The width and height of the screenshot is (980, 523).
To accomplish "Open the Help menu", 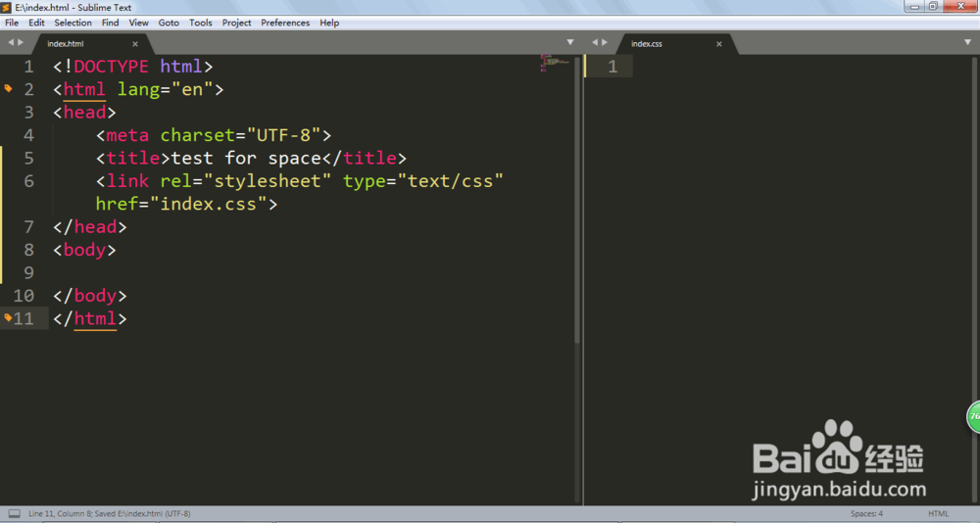I will (329, 23).
